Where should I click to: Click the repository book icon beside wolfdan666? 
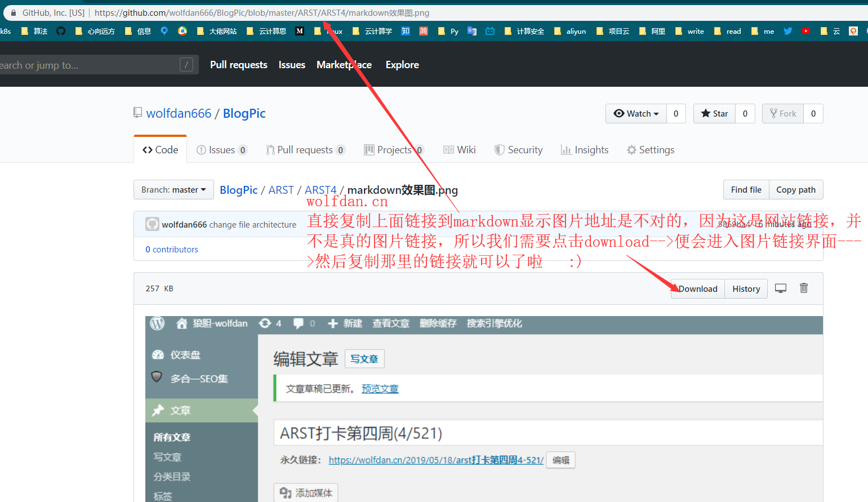click(137, 113)
